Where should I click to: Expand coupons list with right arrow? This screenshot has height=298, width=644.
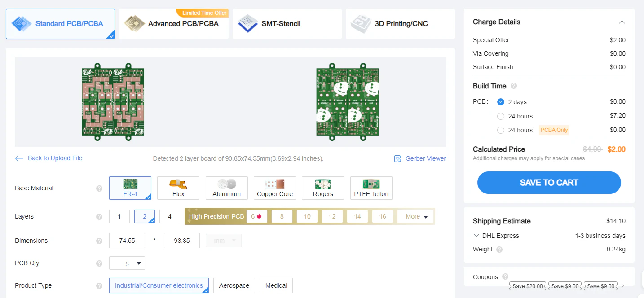point(622,286)
